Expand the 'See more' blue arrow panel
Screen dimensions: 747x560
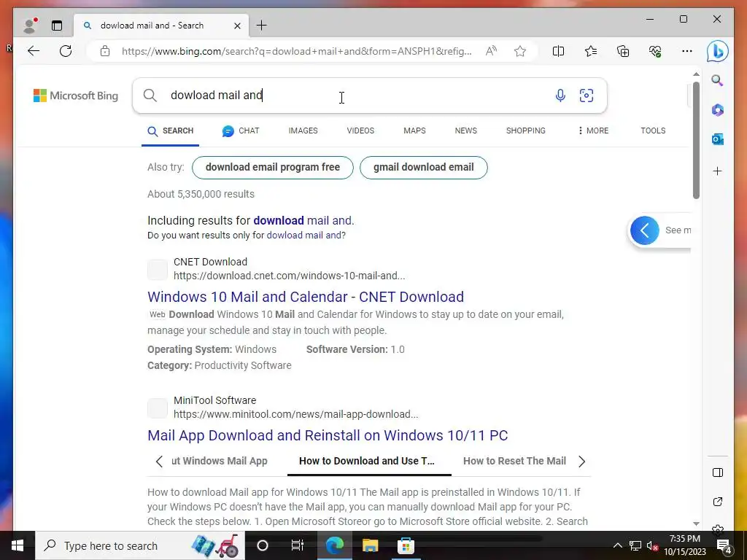[x=645, y=230]
